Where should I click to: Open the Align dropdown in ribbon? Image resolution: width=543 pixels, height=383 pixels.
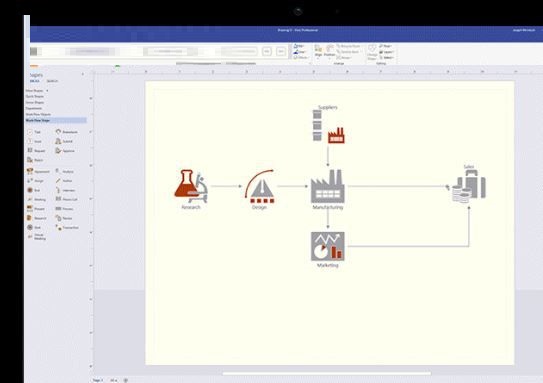point(318,51)
